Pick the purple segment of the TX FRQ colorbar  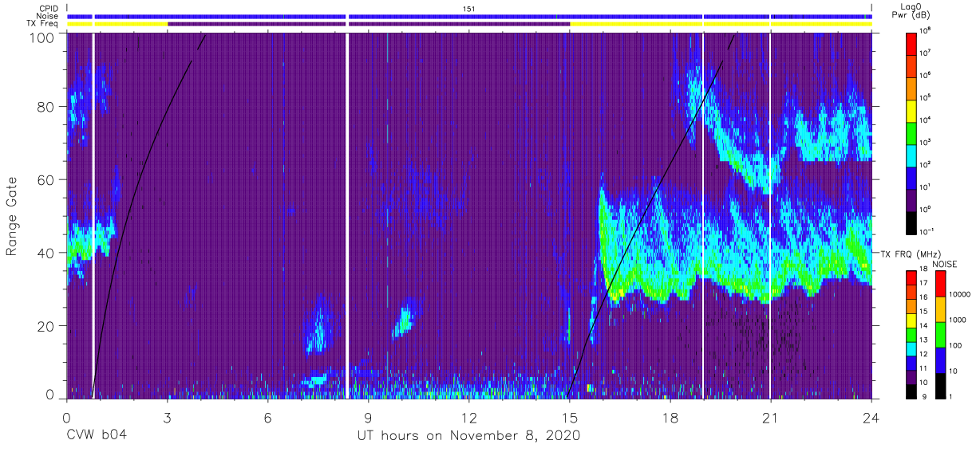click(x=912, y=375)
